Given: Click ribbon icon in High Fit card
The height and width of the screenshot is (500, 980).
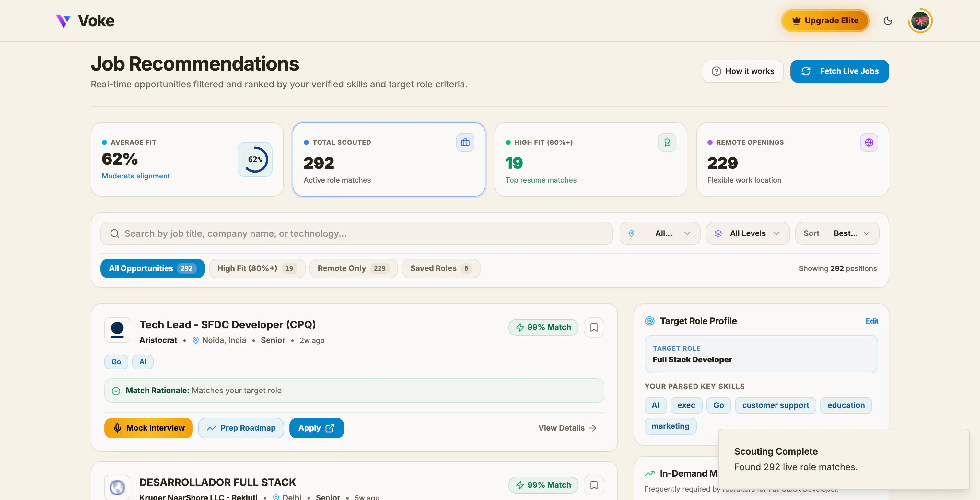Looking at the screenshot, I should [667, 142].
